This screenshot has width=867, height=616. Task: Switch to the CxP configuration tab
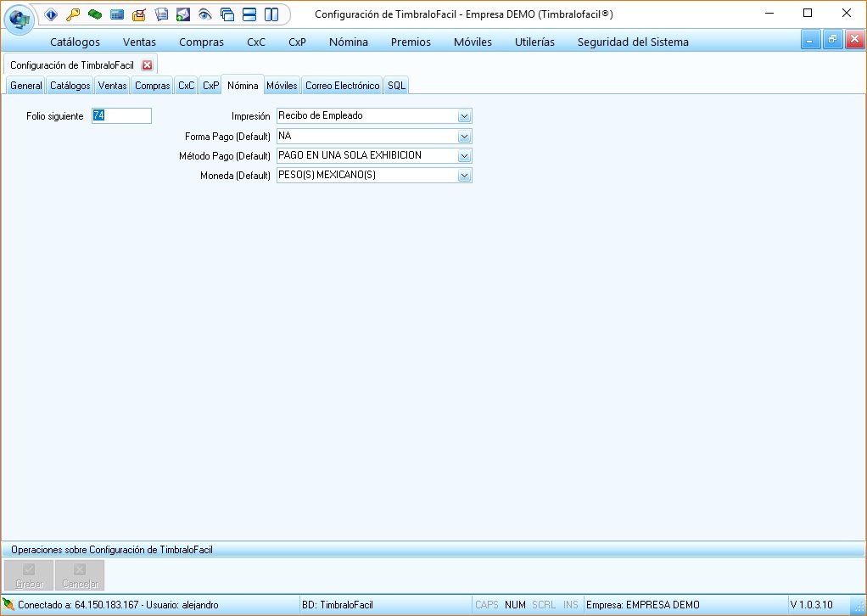(210, 85)
